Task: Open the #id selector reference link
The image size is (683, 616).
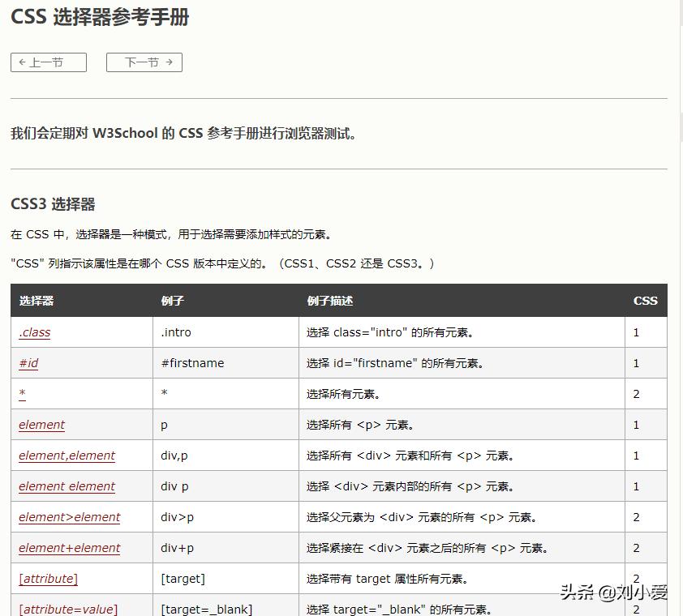Action: (28, 362)
